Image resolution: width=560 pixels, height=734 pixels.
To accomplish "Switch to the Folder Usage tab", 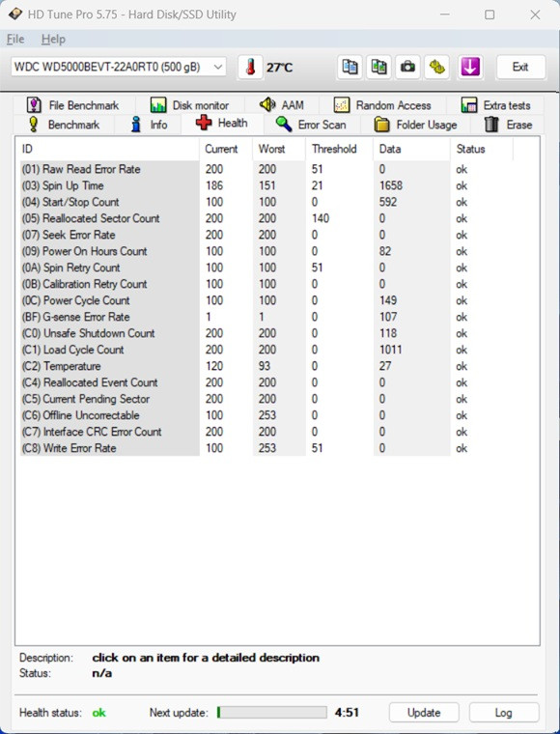I will [x=415, y=125].
